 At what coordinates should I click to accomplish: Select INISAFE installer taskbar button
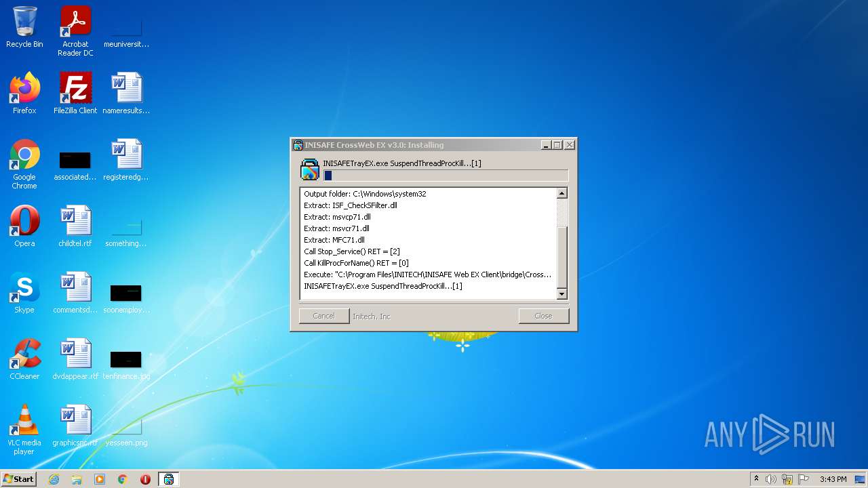tap(169, 479)
